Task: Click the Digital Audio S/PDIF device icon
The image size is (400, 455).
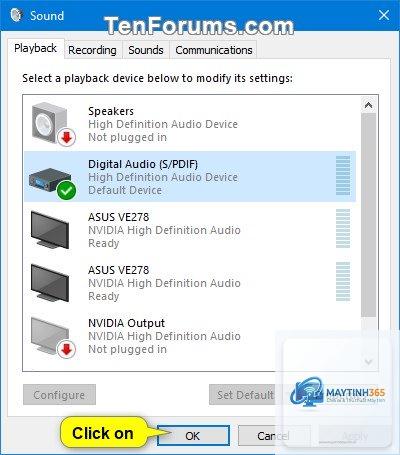Action: 52,183
